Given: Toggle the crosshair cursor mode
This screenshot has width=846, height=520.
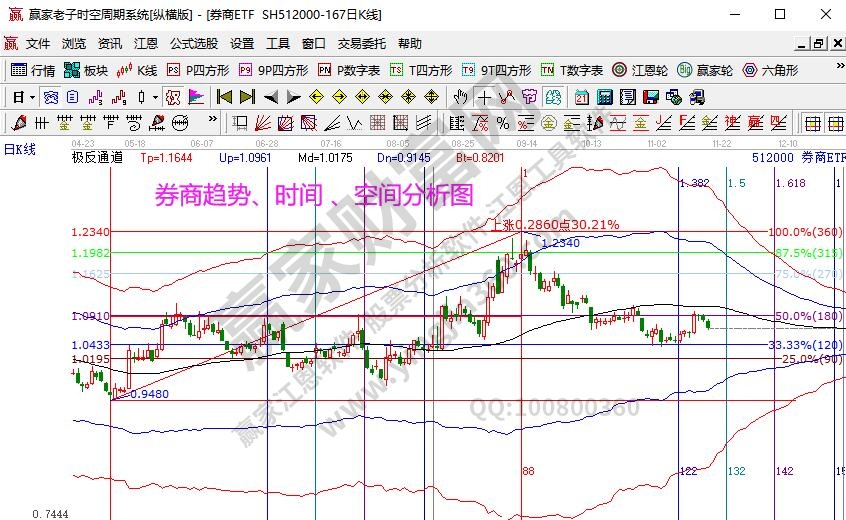Looking at the screenshot, I should (x=485, y=97).
